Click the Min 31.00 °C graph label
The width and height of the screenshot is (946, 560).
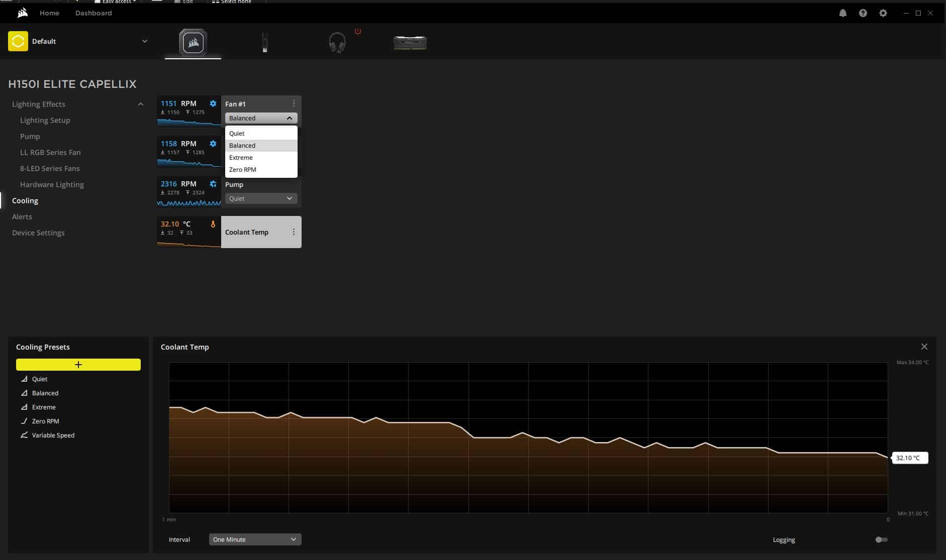pyautogui.click(x=913, y=513)
